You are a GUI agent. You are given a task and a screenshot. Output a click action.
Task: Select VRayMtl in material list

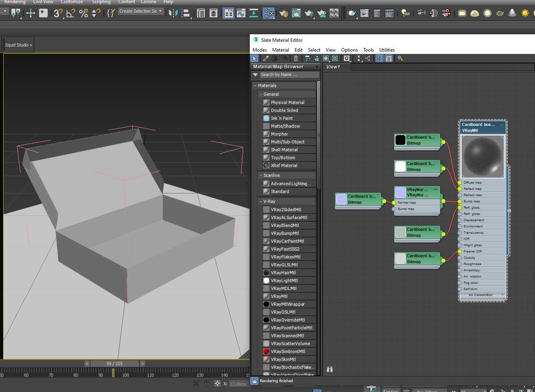[x=289, y=296]
